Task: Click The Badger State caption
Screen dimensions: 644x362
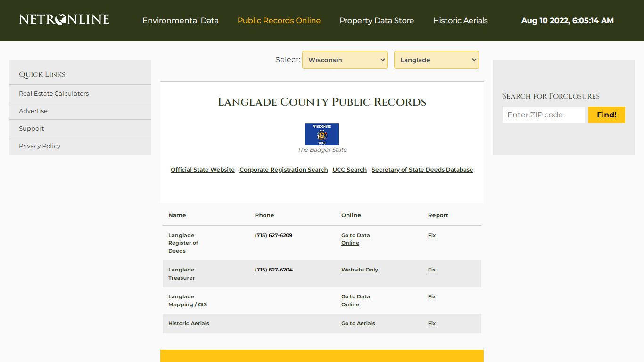Action: coord(322,150)
